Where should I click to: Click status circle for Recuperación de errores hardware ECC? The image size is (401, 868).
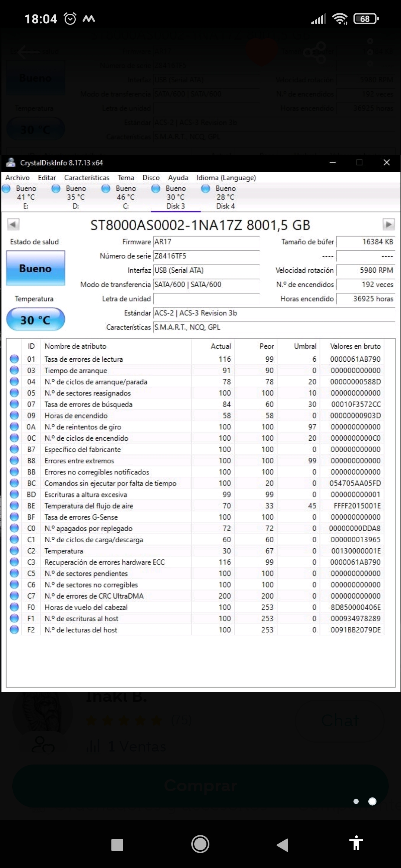(14, 562)
